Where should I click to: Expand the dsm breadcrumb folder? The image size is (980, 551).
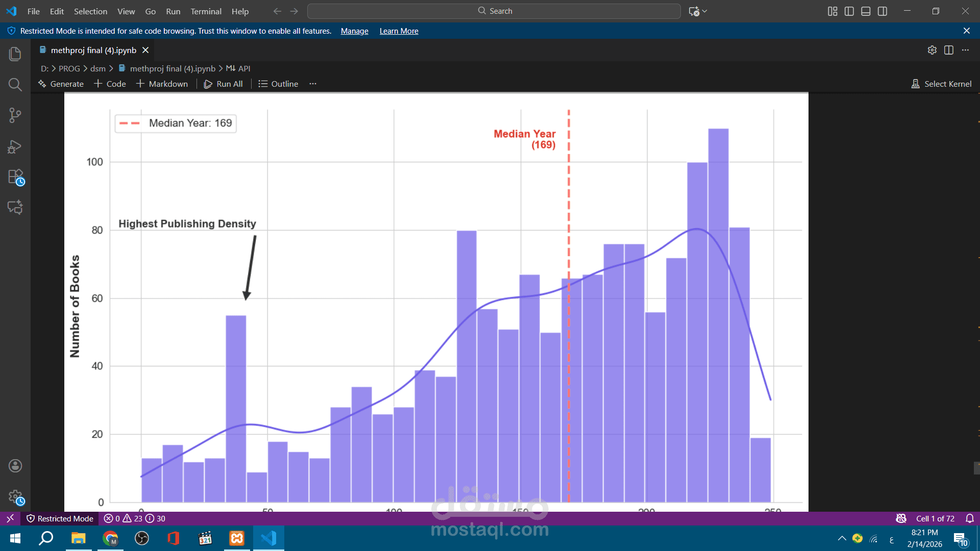97,68
